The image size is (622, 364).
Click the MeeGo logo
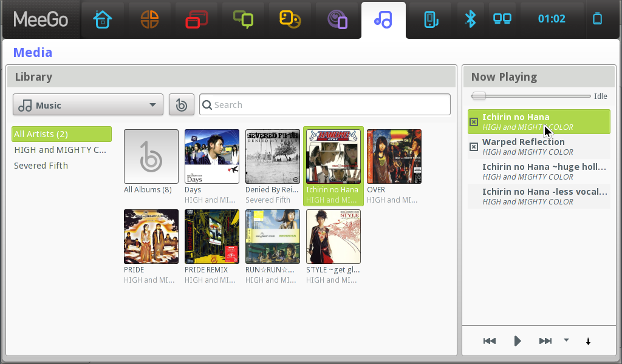point(41,19)
